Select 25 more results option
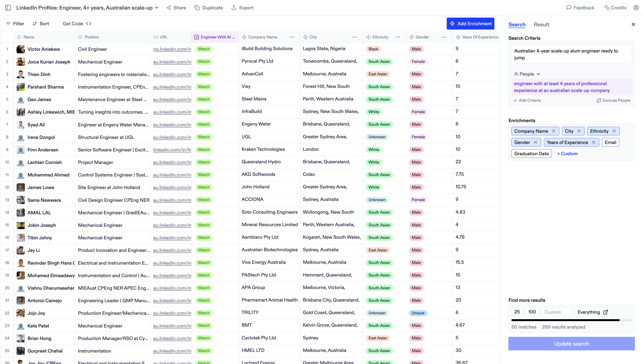 517,312
